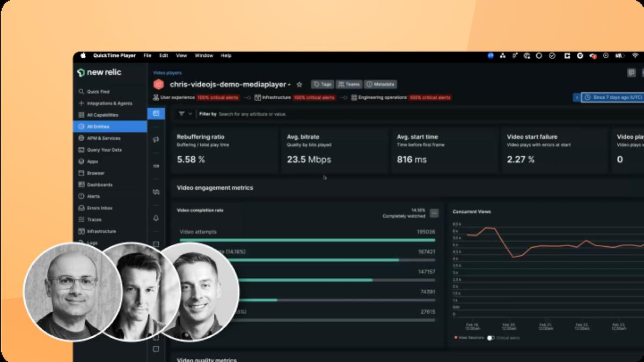Click the Avg. start time 816 ms value
This screenshot has height=362, width=644.
tap(412, 159)
